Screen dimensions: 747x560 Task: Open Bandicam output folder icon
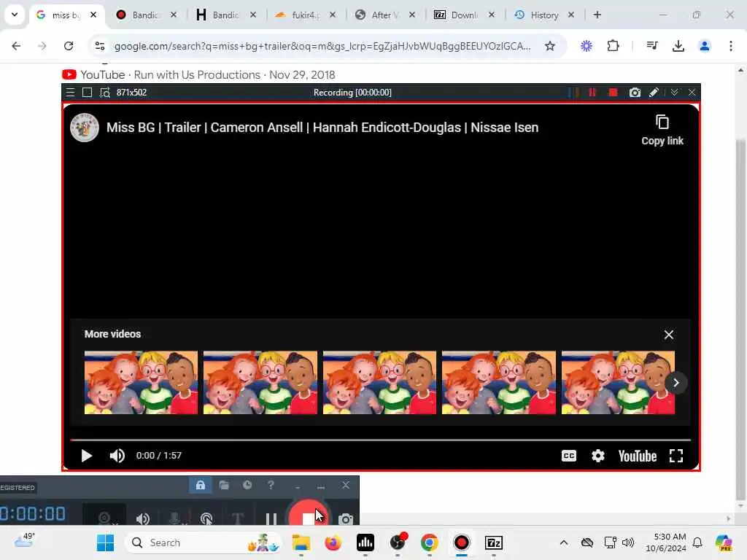tap(224, 485)
